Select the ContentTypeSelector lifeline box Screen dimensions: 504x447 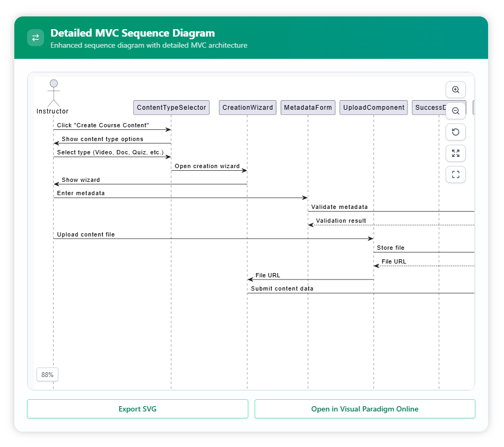tap(171, 108)
